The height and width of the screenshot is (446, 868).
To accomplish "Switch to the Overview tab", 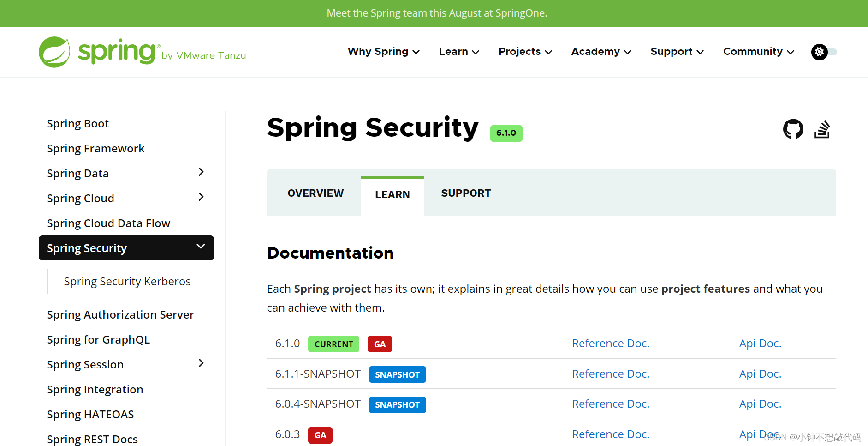I will pos(315,193).
